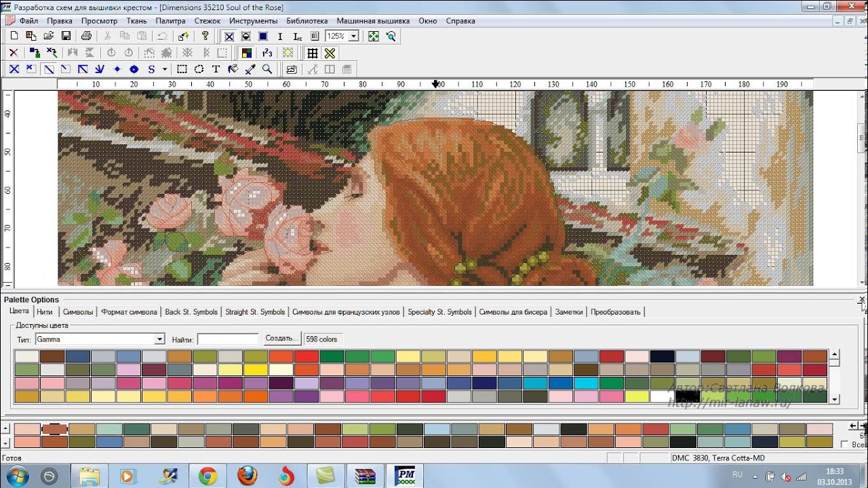The width and height of the screenshot is (868, 488).
Task: Open the Файл menu
Action: click(x=28, y=21)
